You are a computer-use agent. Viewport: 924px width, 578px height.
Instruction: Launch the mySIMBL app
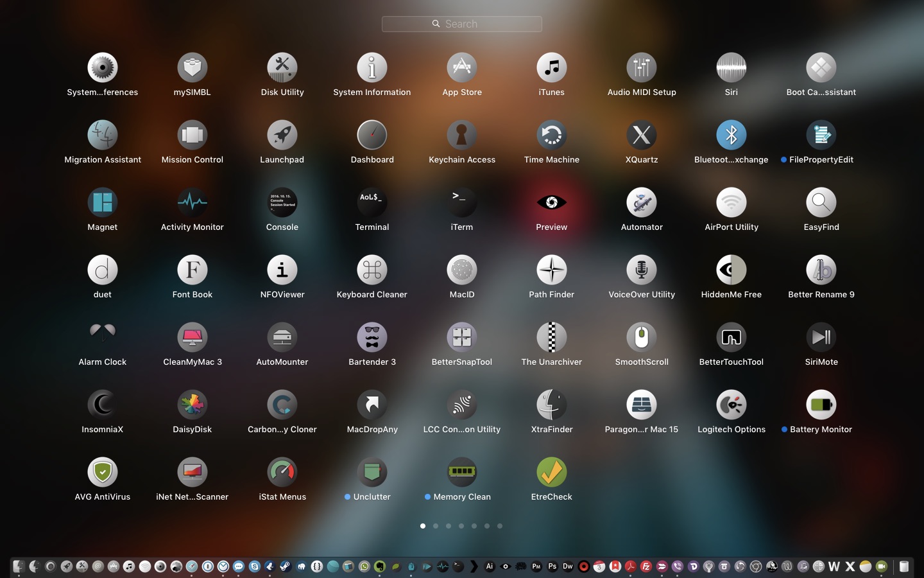(x=193, y=67)
